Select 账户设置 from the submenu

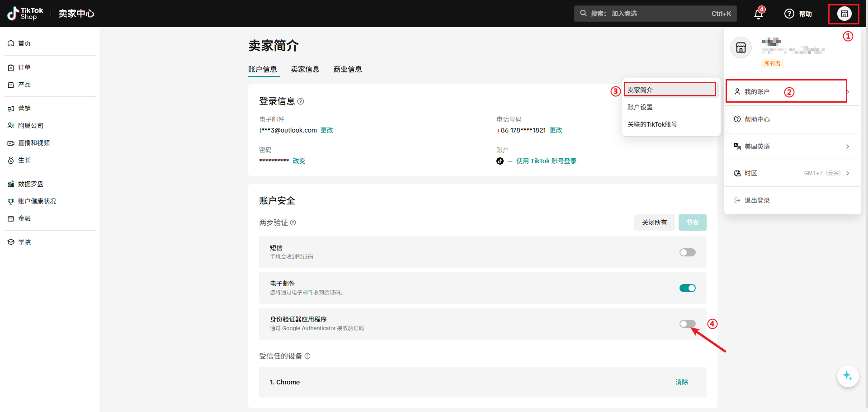[640, 107]
